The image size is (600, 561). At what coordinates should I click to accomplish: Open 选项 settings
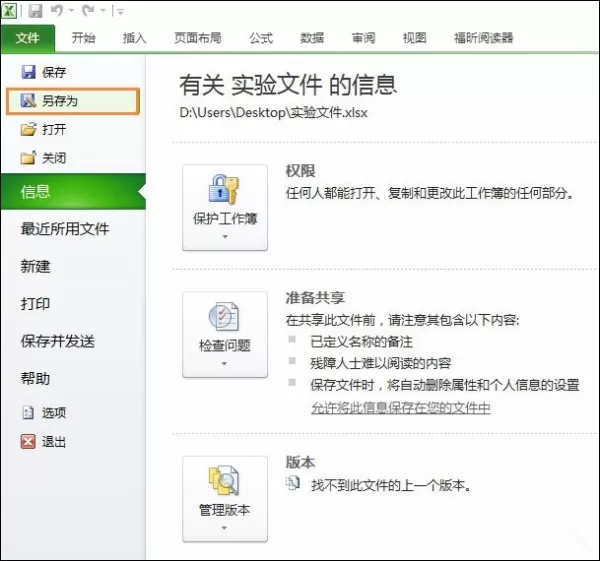click(54, 413)
